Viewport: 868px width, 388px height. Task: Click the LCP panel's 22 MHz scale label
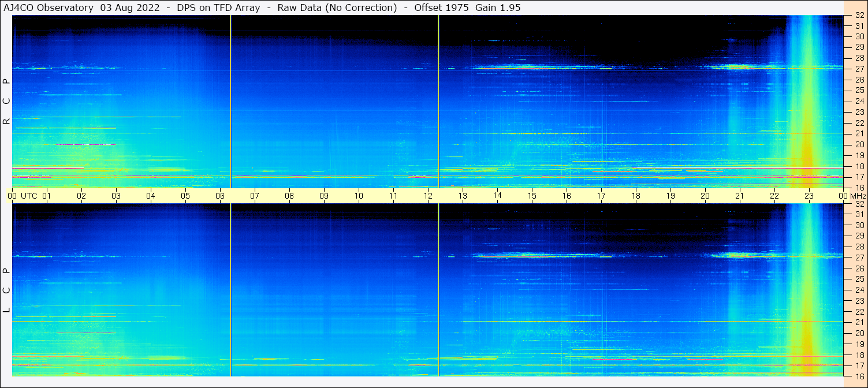click(859, 312)
